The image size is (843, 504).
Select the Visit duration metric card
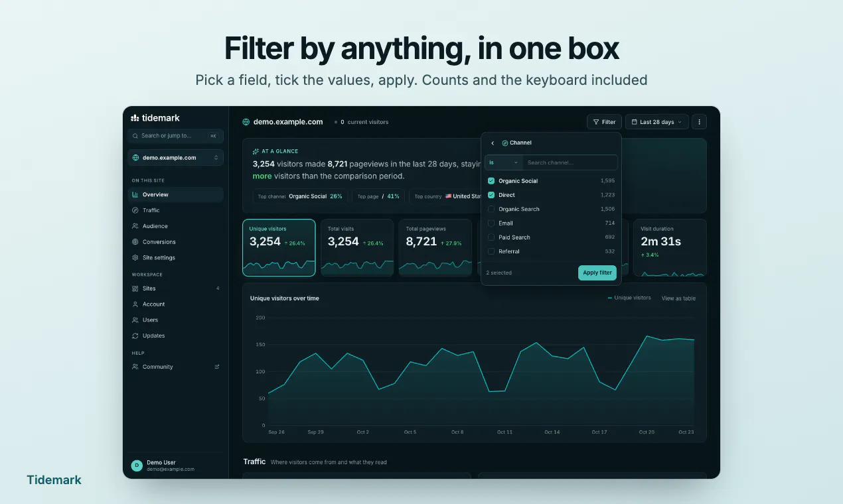click(x=670, y=247)
